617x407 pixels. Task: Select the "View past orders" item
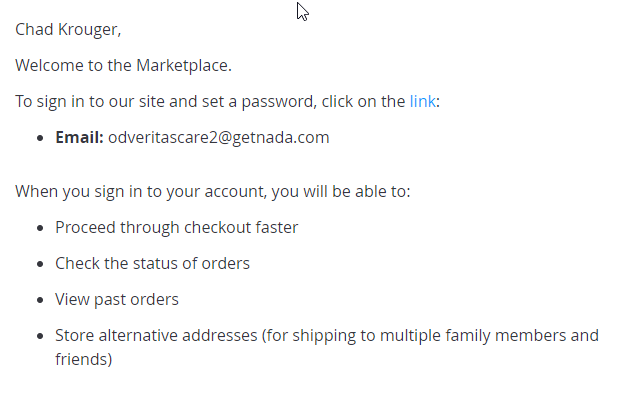[x=117, y=300]
